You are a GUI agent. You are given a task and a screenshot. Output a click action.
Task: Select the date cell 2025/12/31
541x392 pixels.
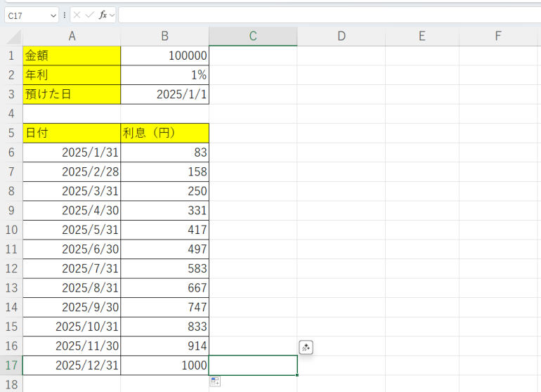point(72,365)
